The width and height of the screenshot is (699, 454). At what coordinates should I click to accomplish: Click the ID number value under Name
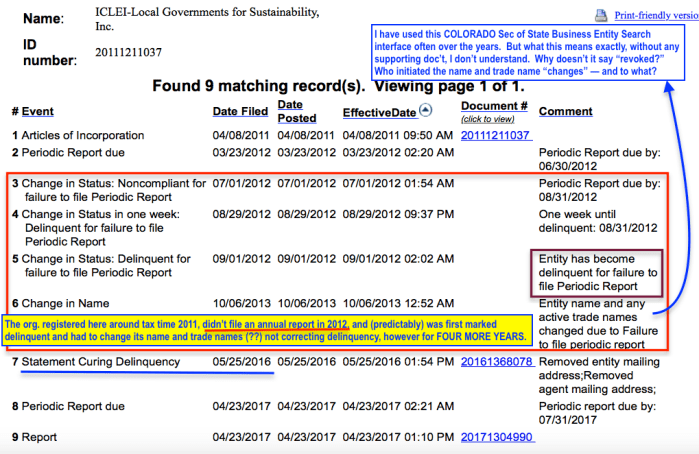pyautogui.click(x=129, y=52)
